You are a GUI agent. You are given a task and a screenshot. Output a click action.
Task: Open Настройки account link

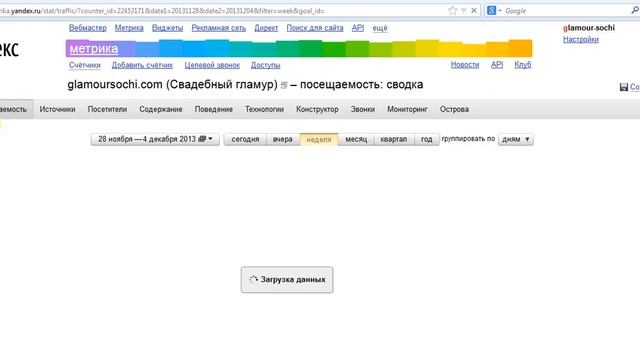581,39
